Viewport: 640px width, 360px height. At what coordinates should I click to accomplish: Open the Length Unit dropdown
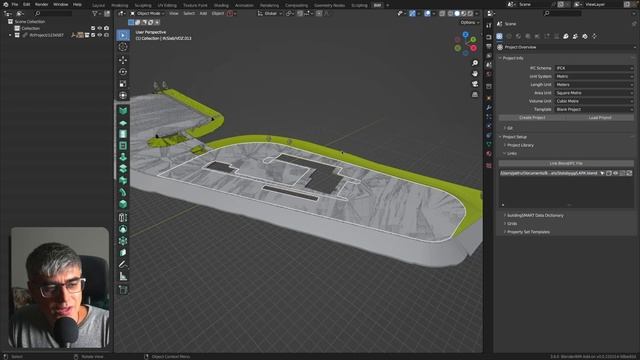coord(594,84)
